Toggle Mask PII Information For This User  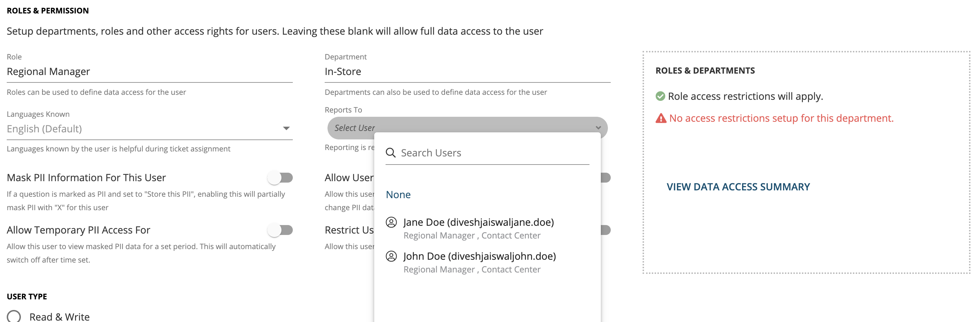click(x=280, y=178)
